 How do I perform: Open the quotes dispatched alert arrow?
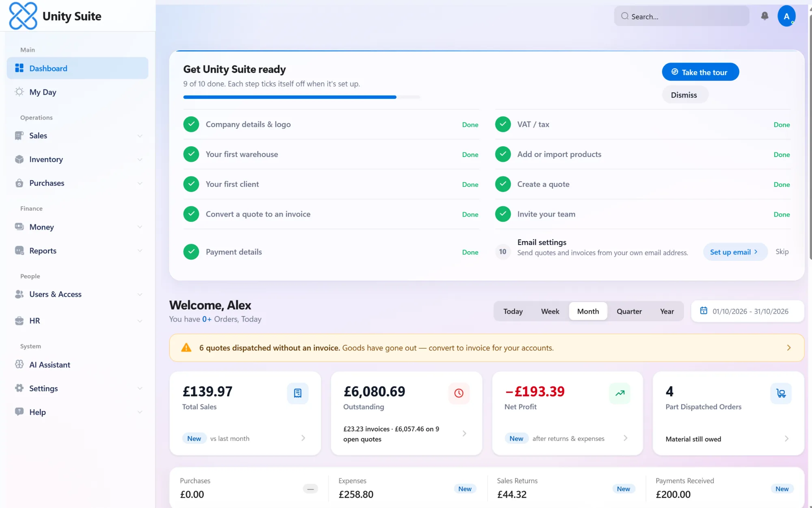point(788,348)
